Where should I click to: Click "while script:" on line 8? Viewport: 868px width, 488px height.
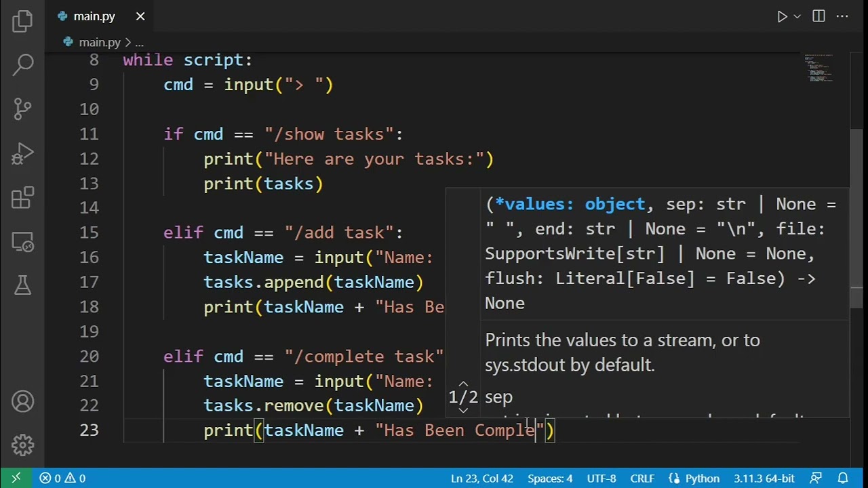pyautogui.click(x=188, y=60)
